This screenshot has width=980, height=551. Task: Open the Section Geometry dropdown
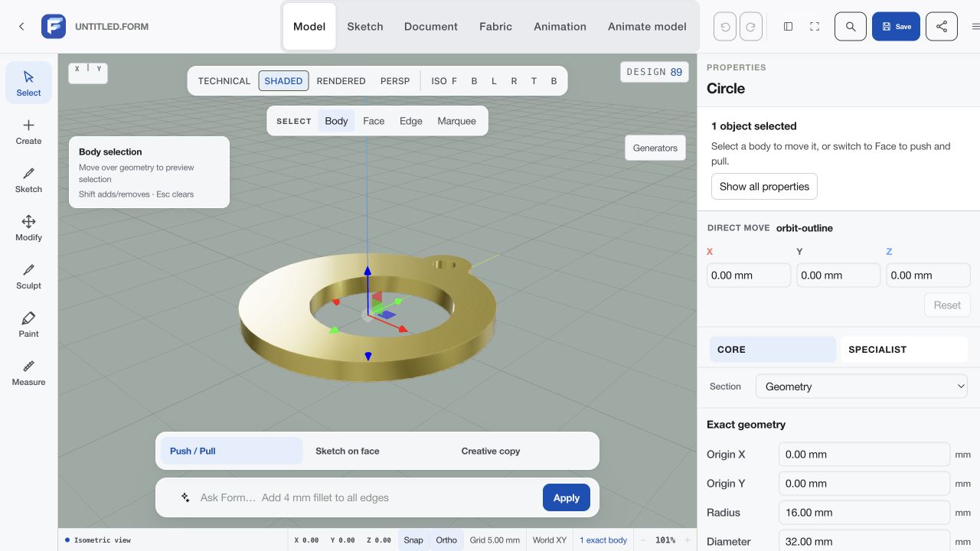tap(862, 386)
